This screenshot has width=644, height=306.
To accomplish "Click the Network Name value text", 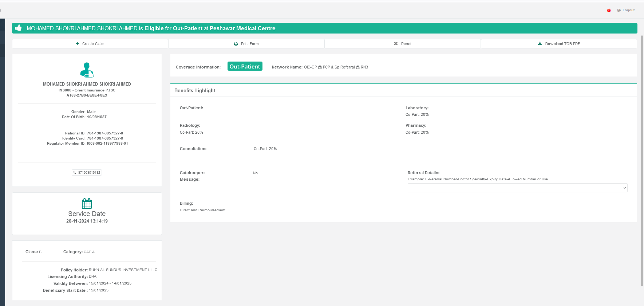I will [x=336, y=67].
